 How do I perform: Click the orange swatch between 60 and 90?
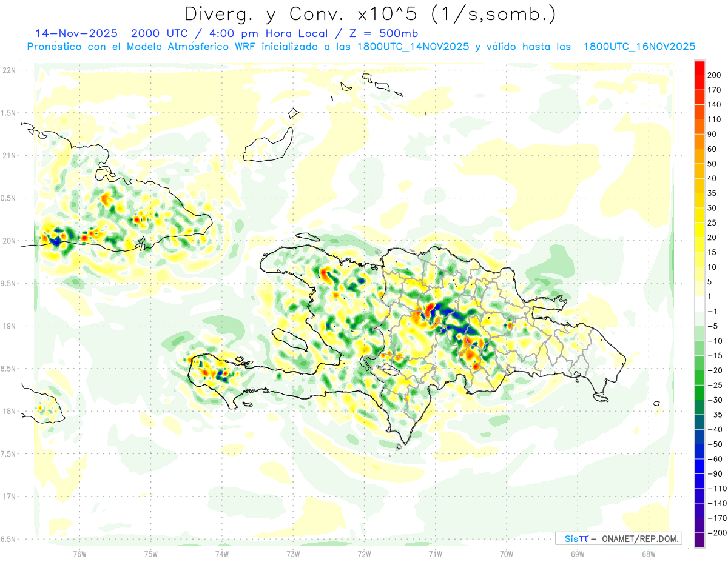click(700, 142)
